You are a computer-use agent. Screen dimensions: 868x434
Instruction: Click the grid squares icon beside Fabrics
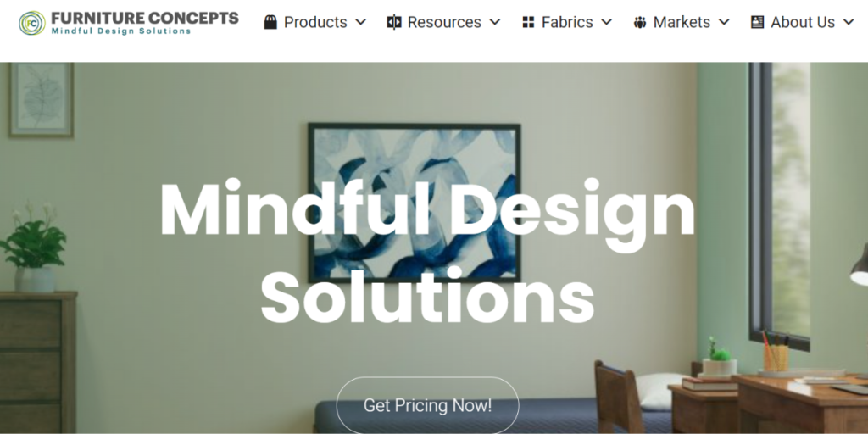(528, 22)
